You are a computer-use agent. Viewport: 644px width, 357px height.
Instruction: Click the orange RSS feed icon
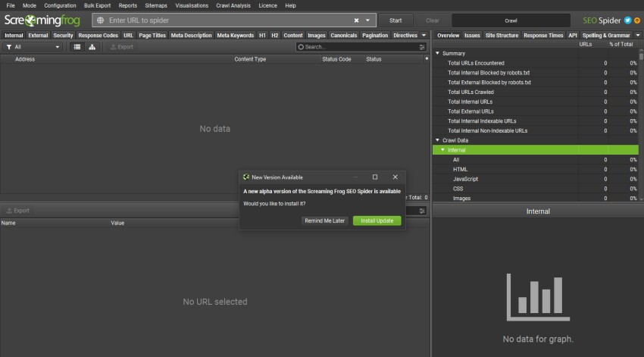pyautogui.click(x=637, y=20)
